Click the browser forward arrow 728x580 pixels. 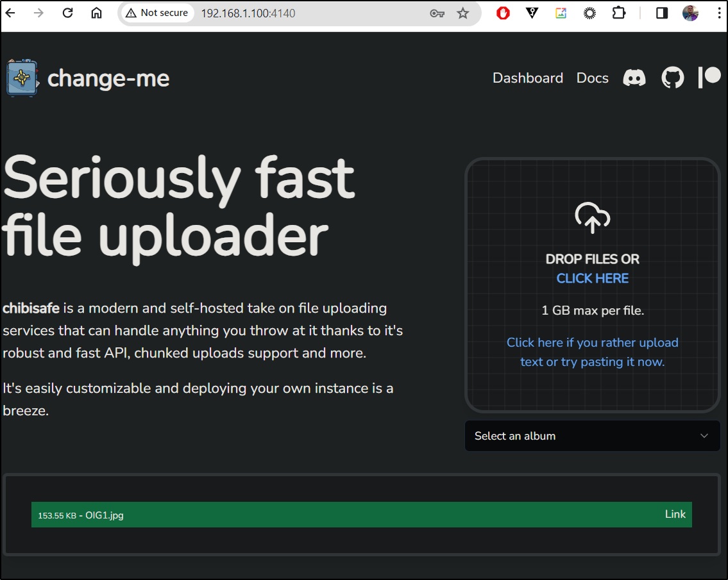pyautogui.click(x=39, y=13)
